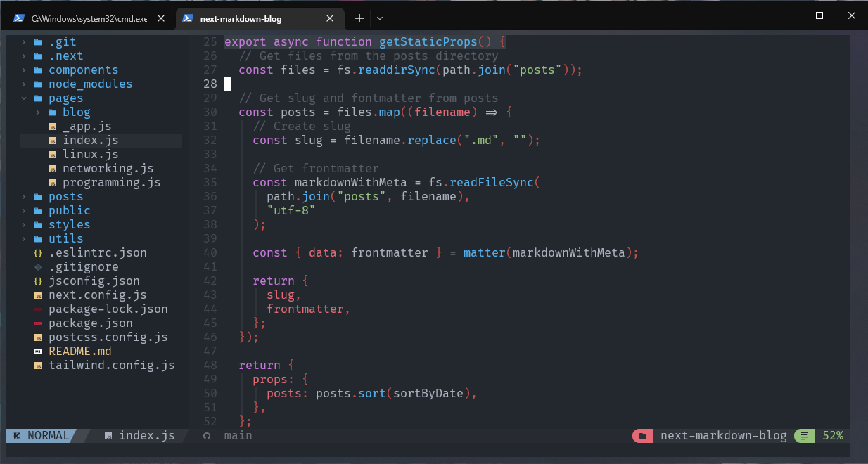Click the npm icon beside package.json

tap(38, 323)
